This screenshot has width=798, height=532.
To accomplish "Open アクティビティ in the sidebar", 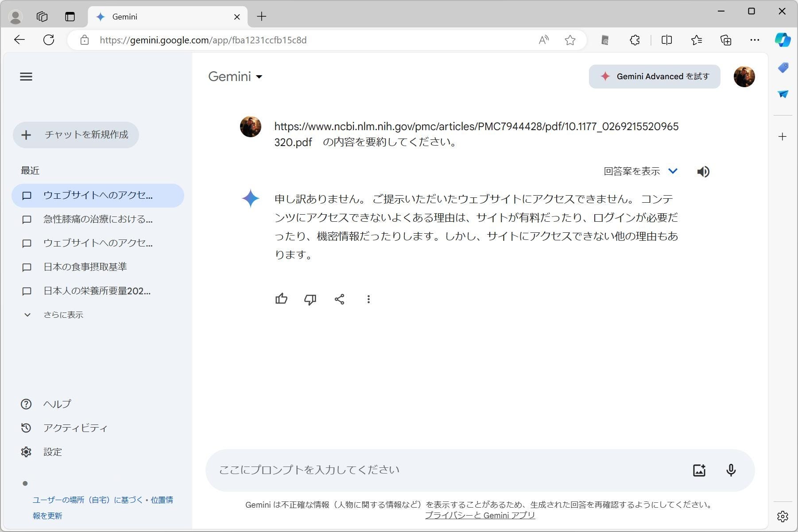I will pos(64,428).
